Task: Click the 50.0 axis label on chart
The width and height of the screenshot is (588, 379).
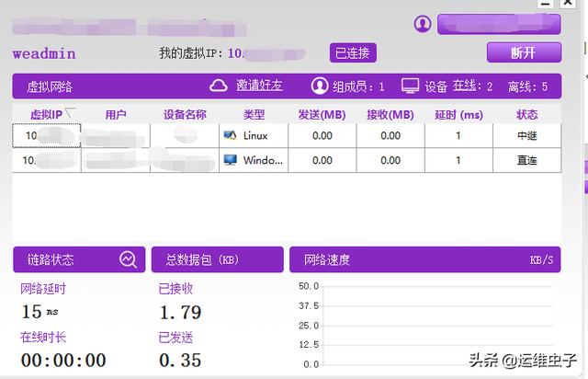Action: coord(309,286)
